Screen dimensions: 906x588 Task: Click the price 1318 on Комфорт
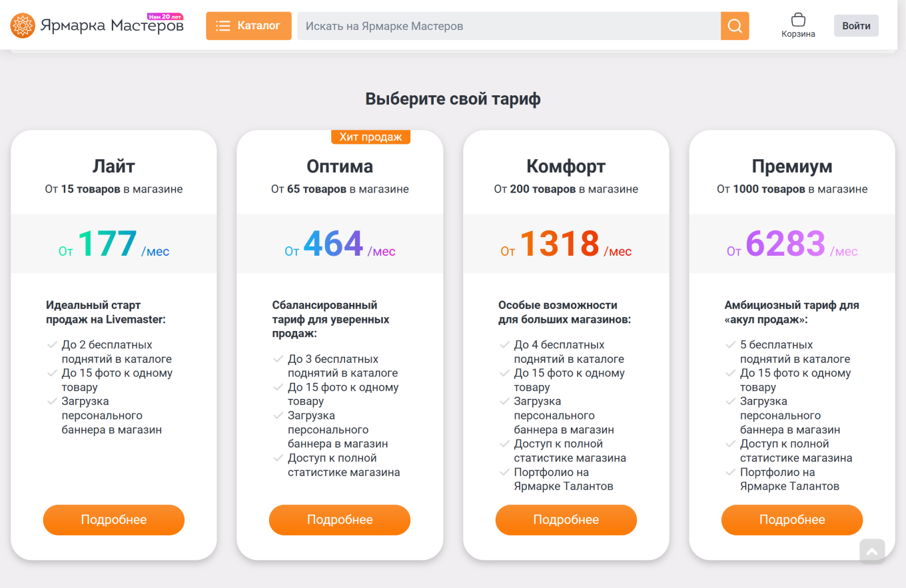point(560,244)
